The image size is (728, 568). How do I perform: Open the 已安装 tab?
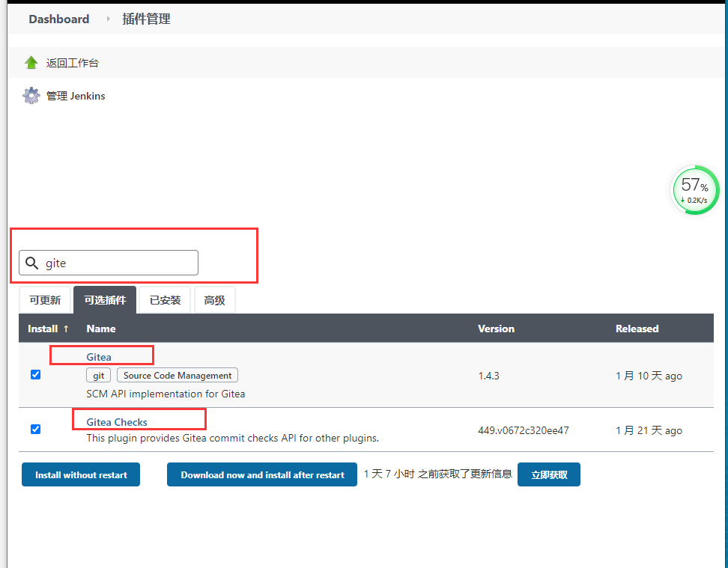(164, 299)
